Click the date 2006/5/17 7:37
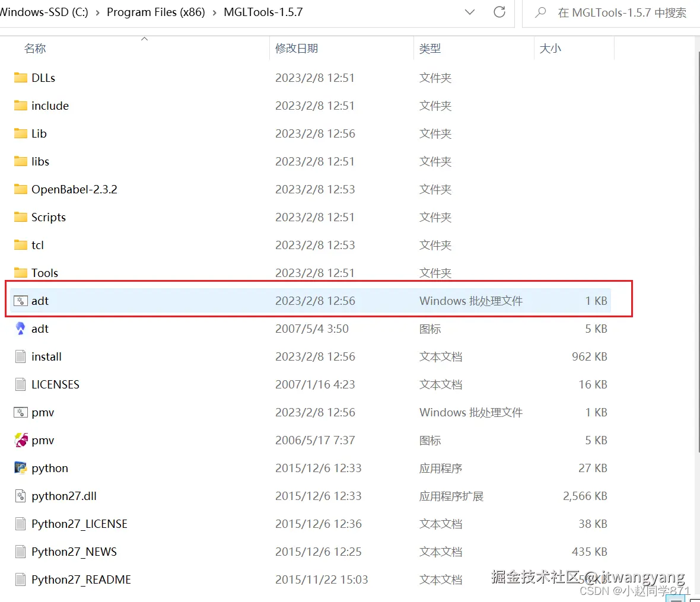The height and width of the screenshot is (602, 700). point(315,440)
